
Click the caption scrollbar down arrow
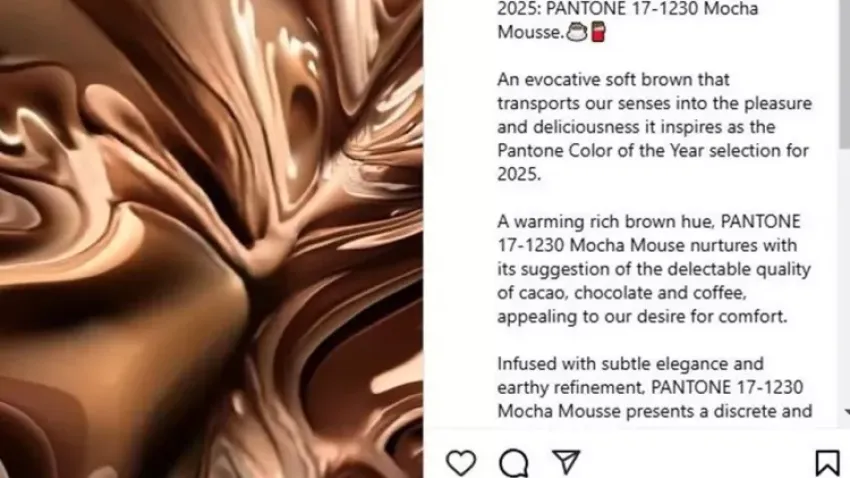tap(847, 413)
